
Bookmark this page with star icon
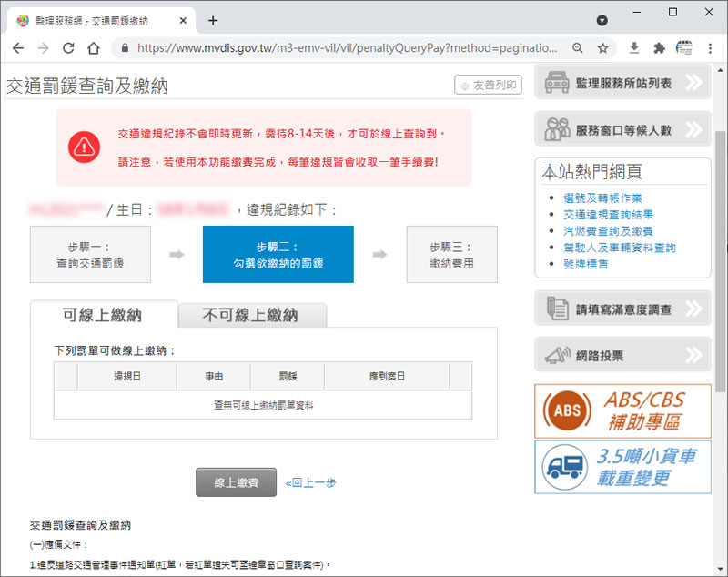[x=602, y=48]
